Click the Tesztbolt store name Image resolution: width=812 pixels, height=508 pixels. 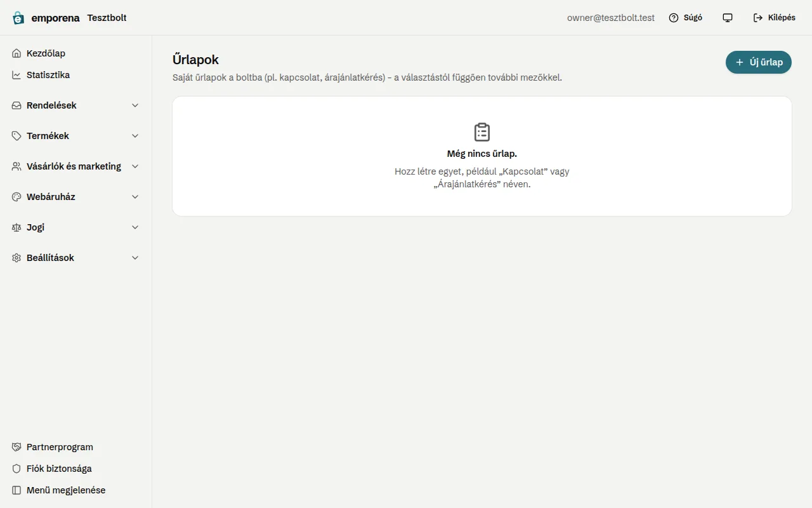tap(107, 18)
